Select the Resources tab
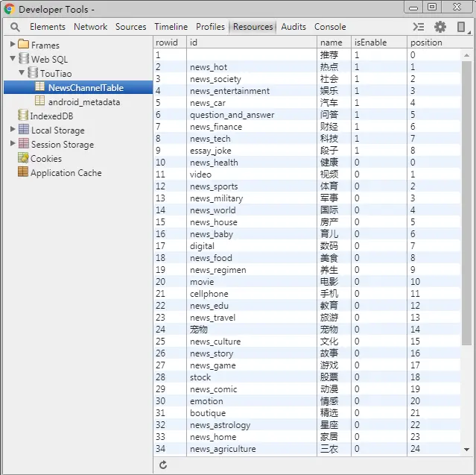476x475 pixels. pyautogui.click(x=253, y=27)
